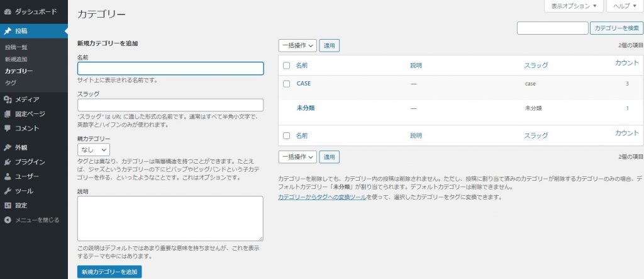Click the Pages (固定ページ) icon

pos(8,114)
